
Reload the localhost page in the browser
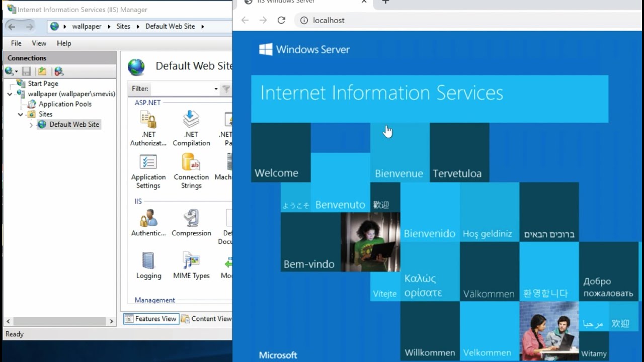[x=281, y=20]
